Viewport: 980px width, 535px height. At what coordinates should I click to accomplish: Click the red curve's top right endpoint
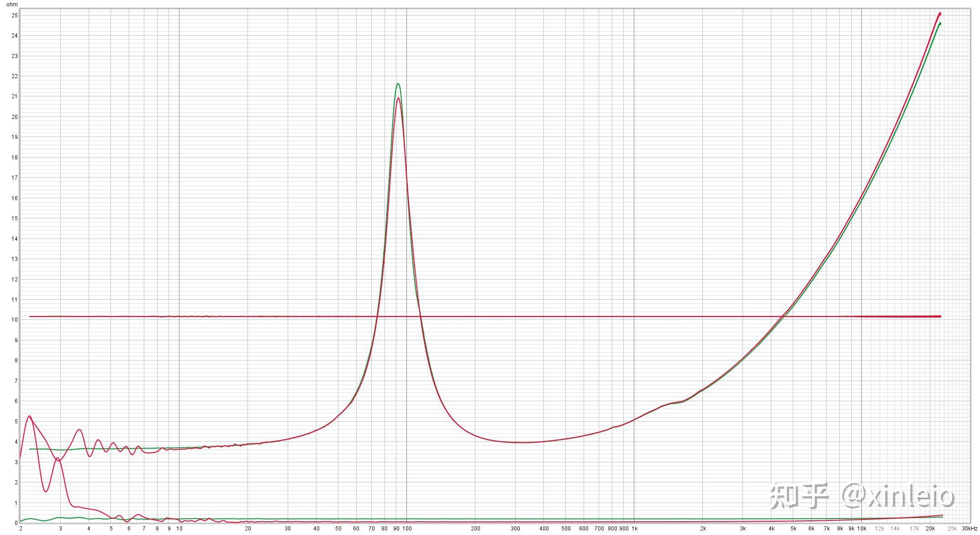click(940, 14)
